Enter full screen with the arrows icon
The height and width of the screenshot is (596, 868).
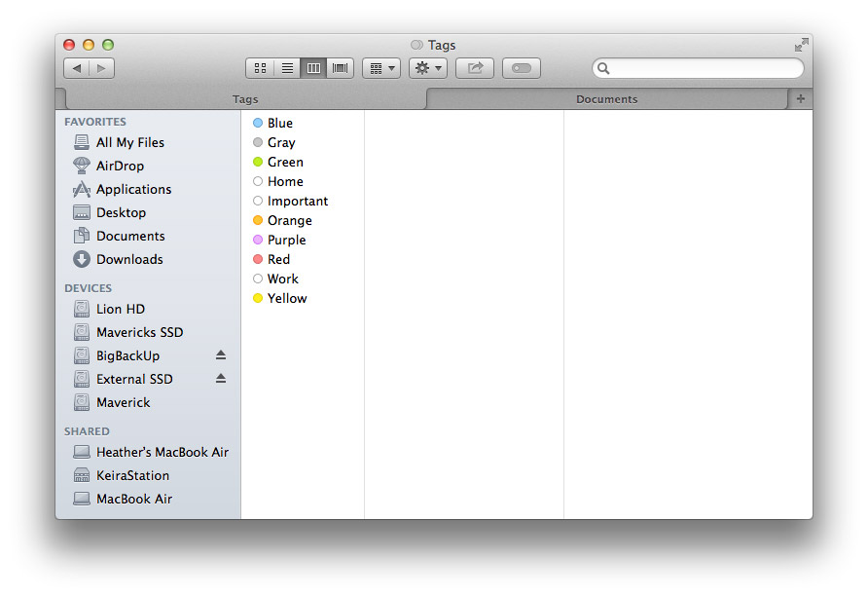tap(801, 45)
